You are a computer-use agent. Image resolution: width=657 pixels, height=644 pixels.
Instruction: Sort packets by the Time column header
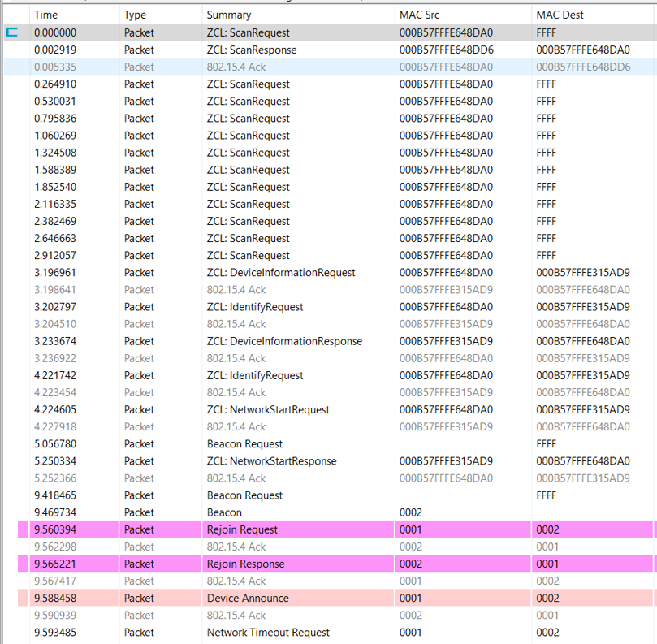pos(46,15)
